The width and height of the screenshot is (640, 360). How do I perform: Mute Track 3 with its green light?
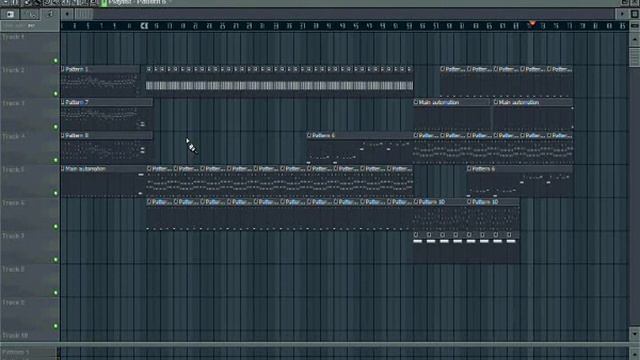(x=56, y=127)
